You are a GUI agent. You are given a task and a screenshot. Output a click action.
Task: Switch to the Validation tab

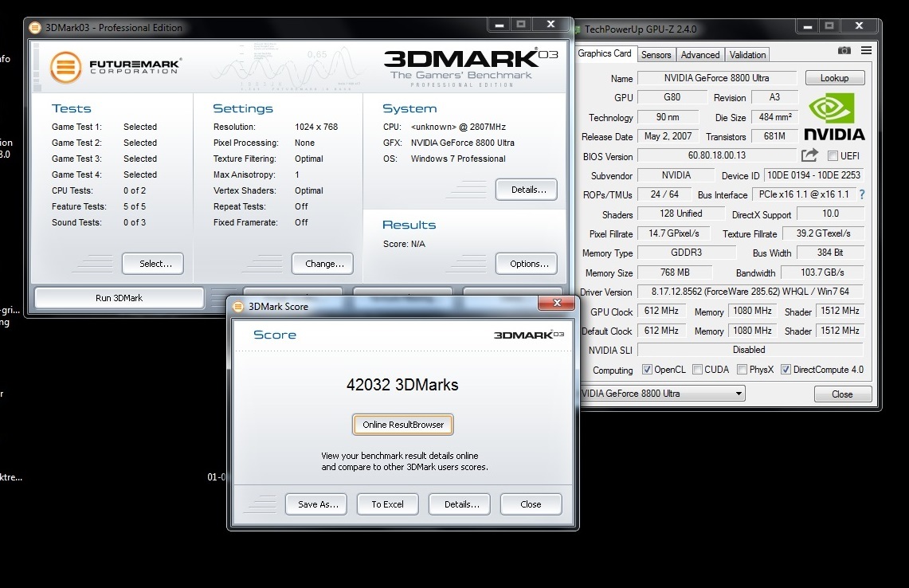tap(747, 55)
